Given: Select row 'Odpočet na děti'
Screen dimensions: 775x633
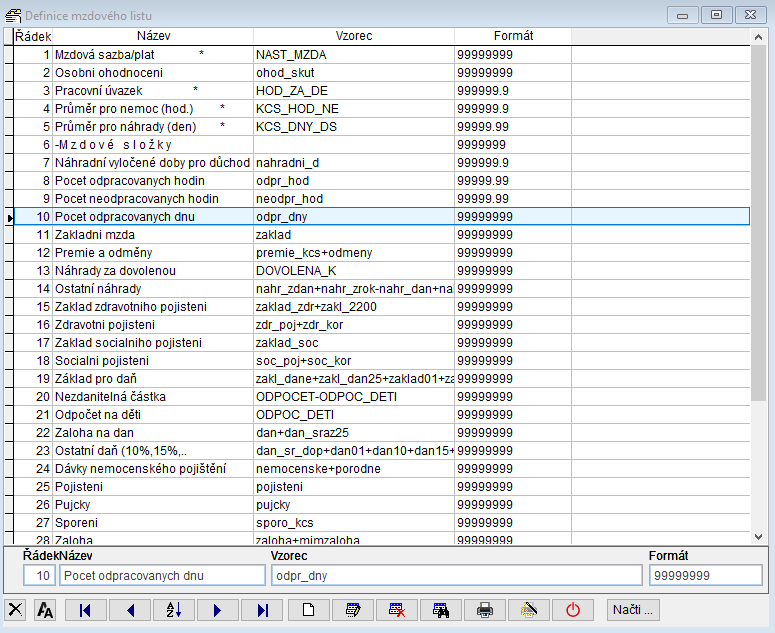Looking at the screenshot, I should 382,415.
